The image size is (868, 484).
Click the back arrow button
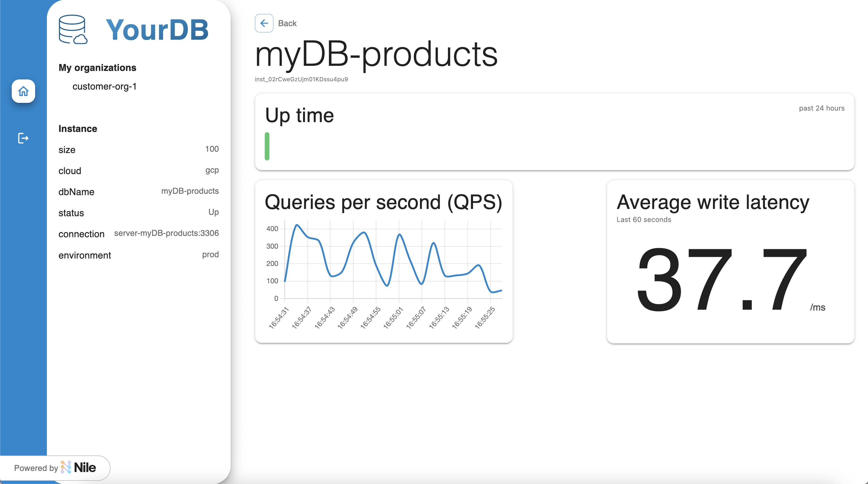(x=264, y=23)
